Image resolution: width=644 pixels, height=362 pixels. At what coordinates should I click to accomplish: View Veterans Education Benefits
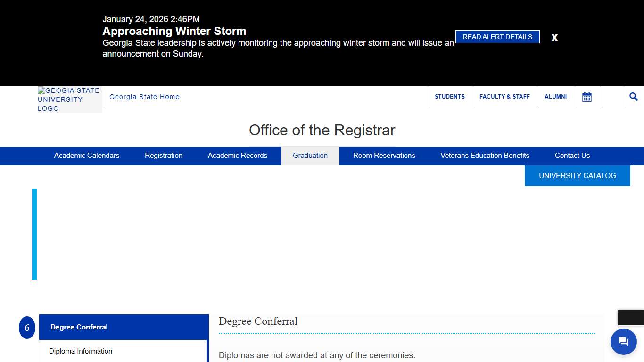coord(485,156)
